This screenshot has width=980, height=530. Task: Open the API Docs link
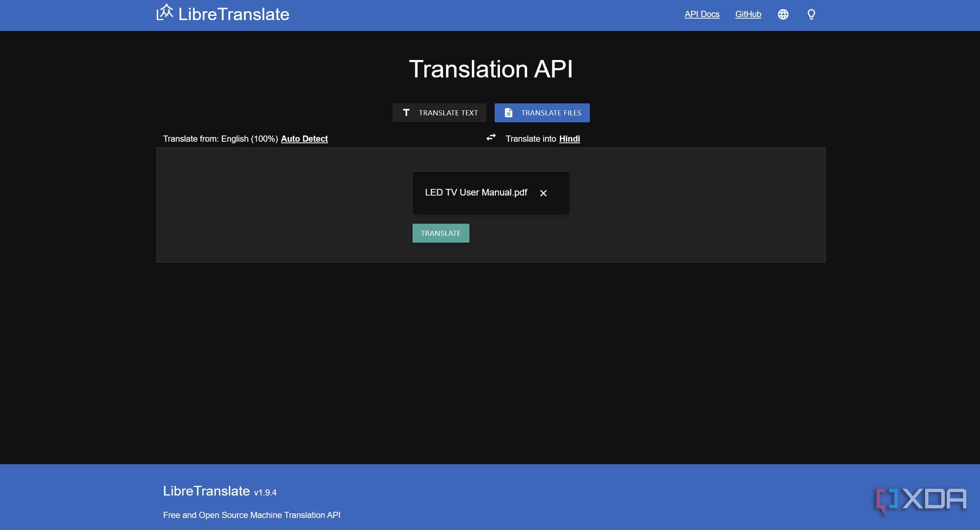point(702,14)
